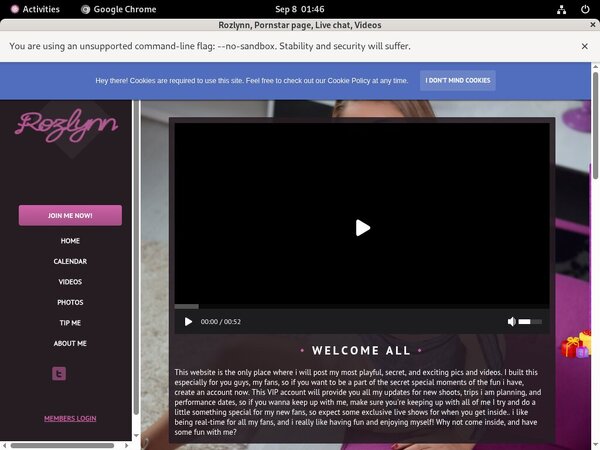Open the Calendar menu item

click(x=70, y=262)
